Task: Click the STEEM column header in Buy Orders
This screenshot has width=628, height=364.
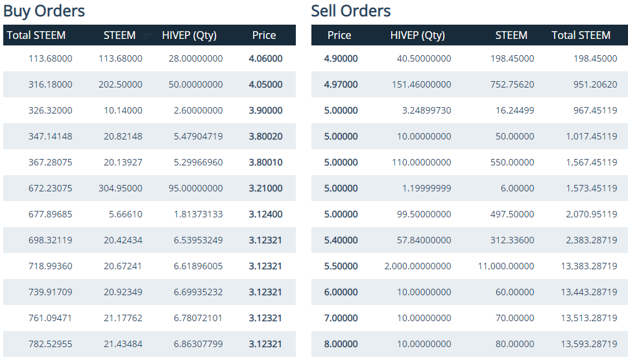Action: coord(119,35)
